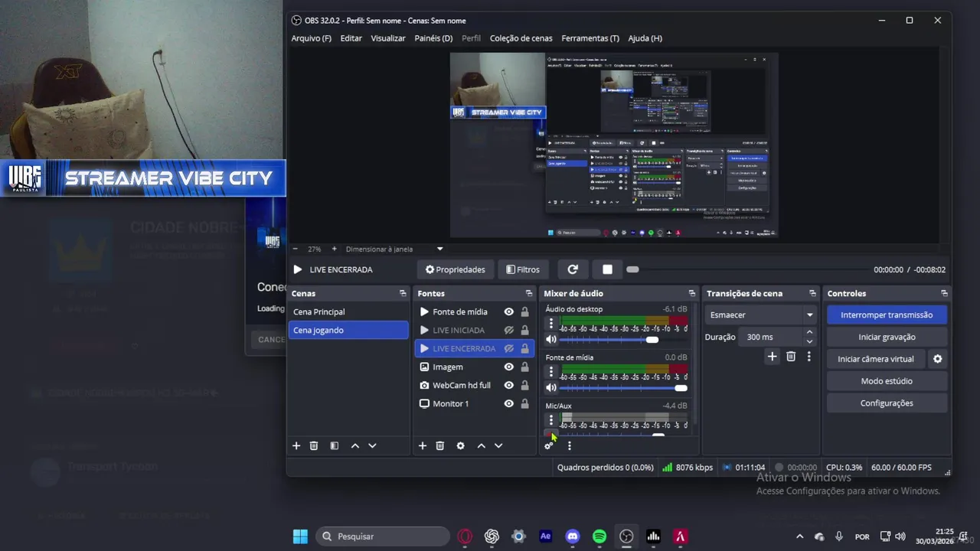Open the Painéis (D) menu

click(433, 38)
